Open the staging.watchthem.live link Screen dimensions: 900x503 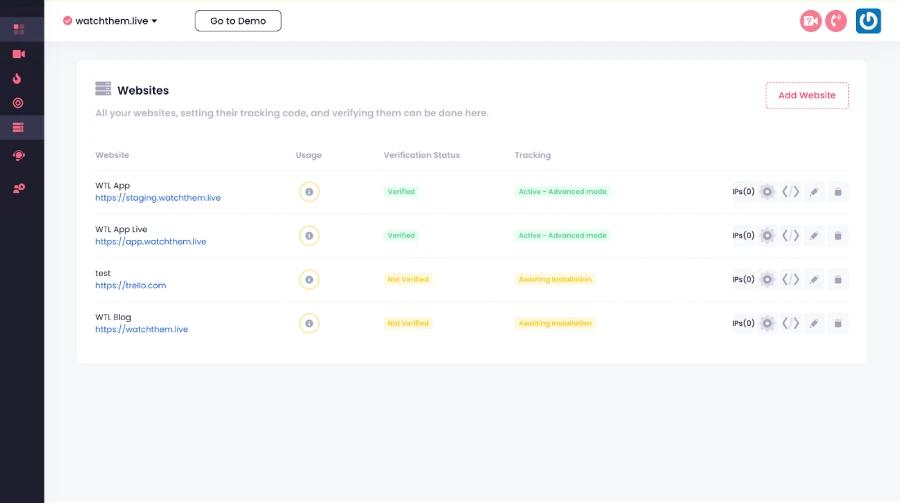tap(158, 198)
